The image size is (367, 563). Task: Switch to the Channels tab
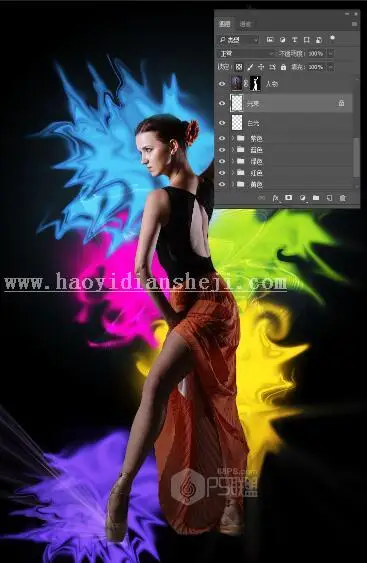pos(245,24)
